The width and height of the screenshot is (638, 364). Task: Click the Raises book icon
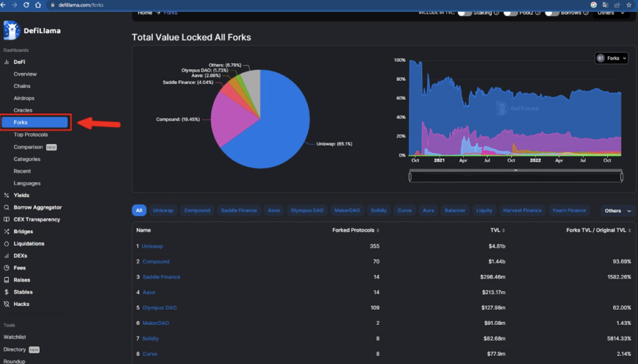[x=6, y=280]
